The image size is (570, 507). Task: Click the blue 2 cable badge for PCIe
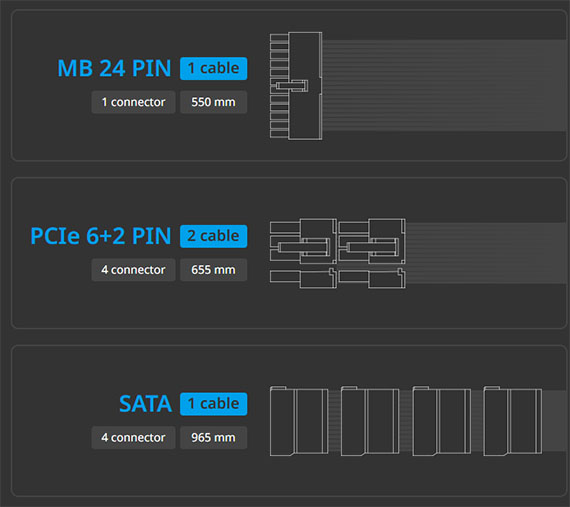click(x=213, y=236)
